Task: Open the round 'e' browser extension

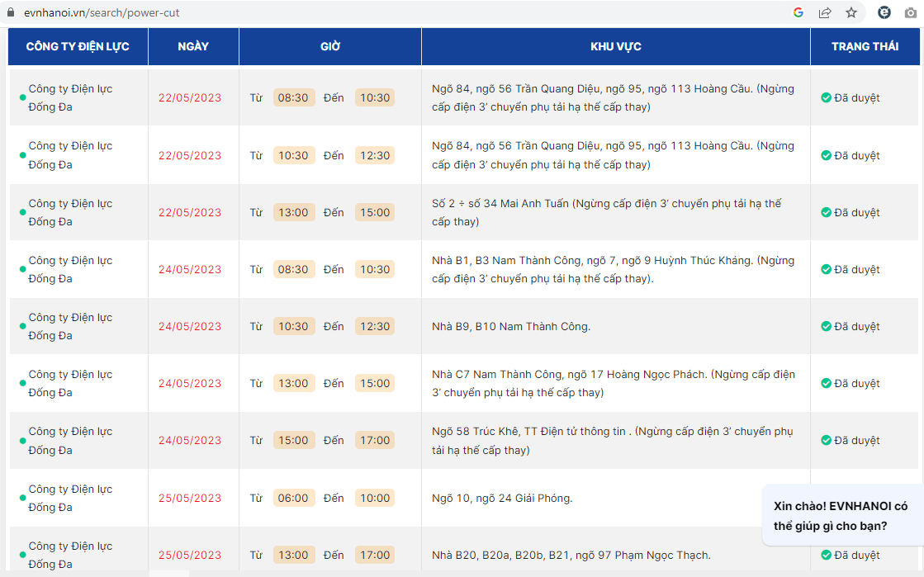Action: 884,12
